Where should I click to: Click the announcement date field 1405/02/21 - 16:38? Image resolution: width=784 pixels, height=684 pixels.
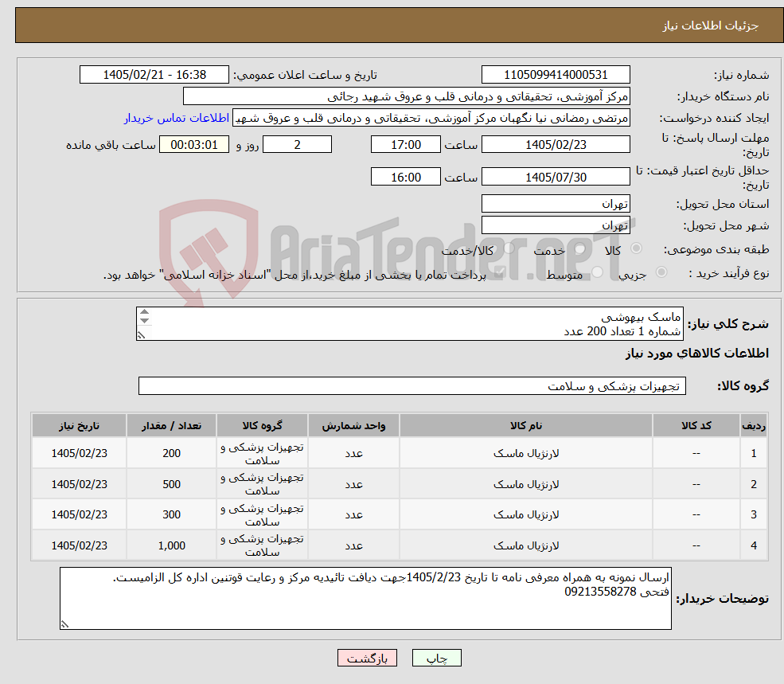click(x=154, y=75)
